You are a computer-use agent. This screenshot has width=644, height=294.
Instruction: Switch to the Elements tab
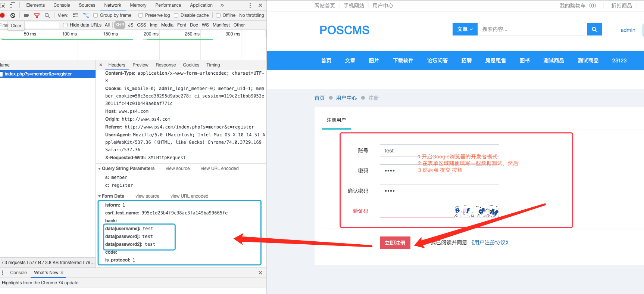pyautogui.click(x=35, y=5)
